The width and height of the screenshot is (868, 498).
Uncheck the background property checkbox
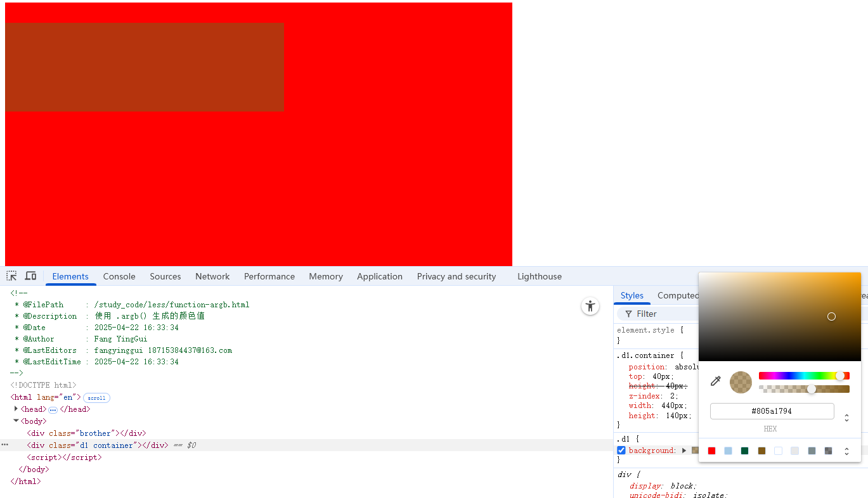621,450
